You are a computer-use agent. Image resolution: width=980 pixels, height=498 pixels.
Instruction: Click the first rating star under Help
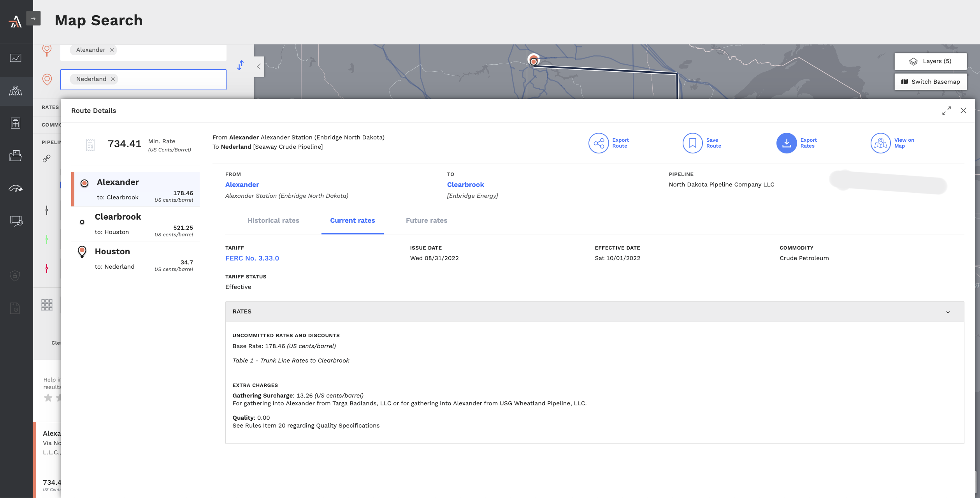click(x=48, y=398)
